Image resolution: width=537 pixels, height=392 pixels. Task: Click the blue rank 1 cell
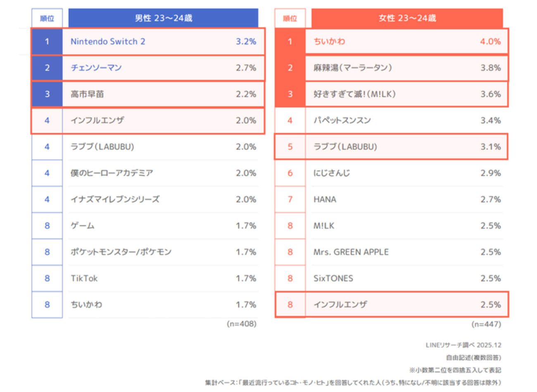[x=47, y=42]
